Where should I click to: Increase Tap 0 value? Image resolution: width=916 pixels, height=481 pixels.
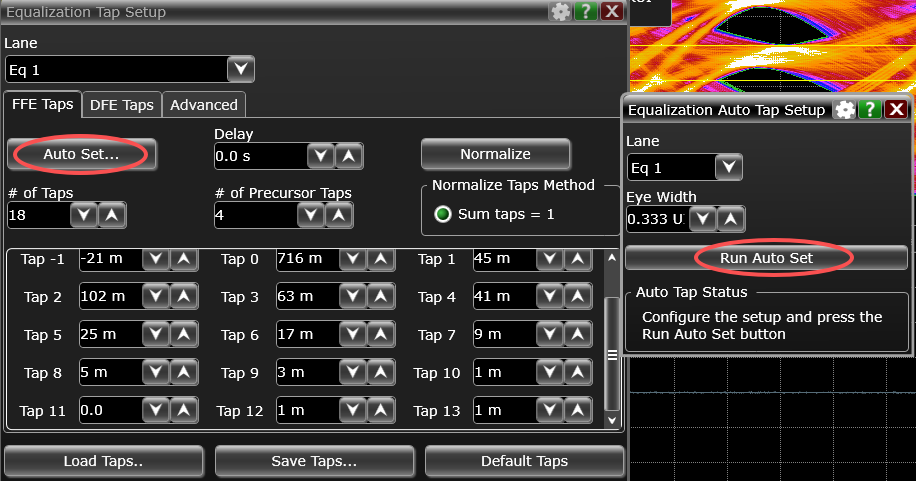[x=381, y=259]
